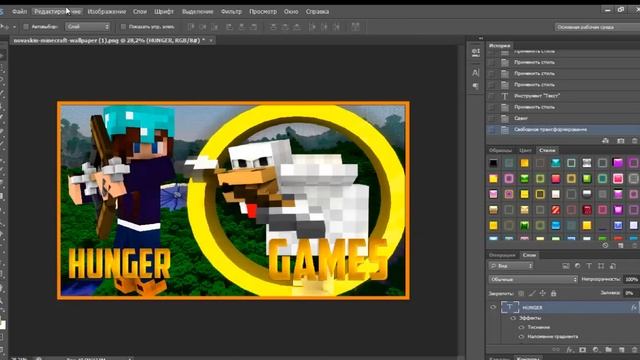640x360 pixels.
Task: Lock all padlock icon in Layers
Action: 553,293
